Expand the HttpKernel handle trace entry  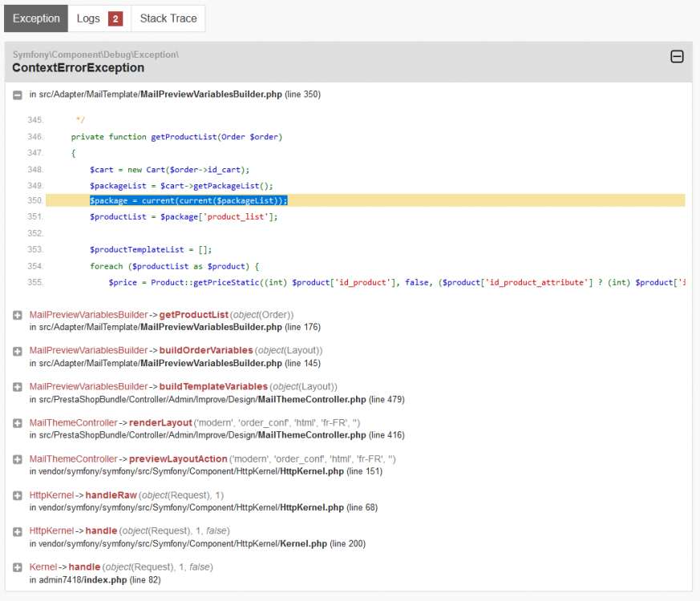point(18,531)
